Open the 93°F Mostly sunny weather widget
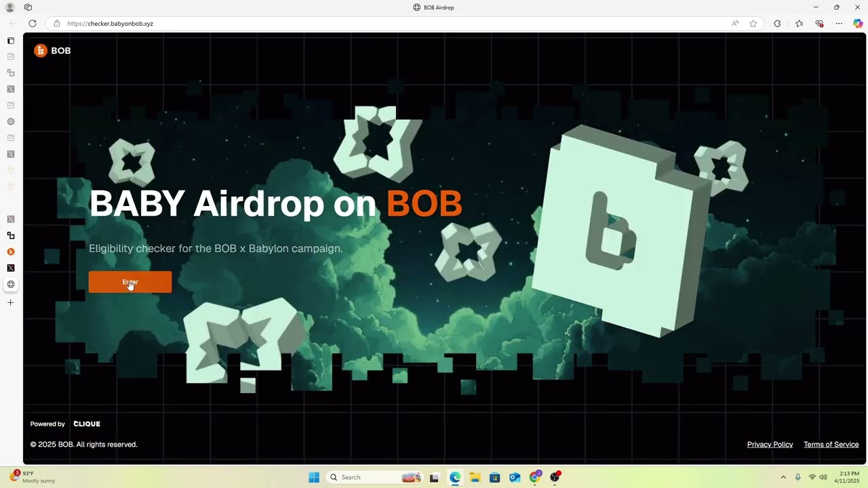 coord(32,477)
